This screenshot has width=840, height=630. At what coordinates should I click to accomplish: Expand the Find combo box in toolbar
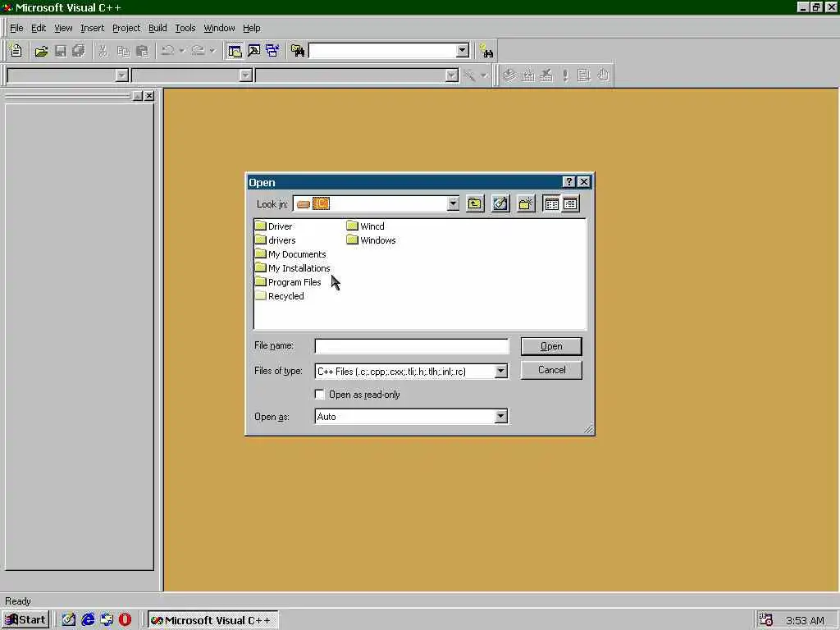(x=463, y=51)
